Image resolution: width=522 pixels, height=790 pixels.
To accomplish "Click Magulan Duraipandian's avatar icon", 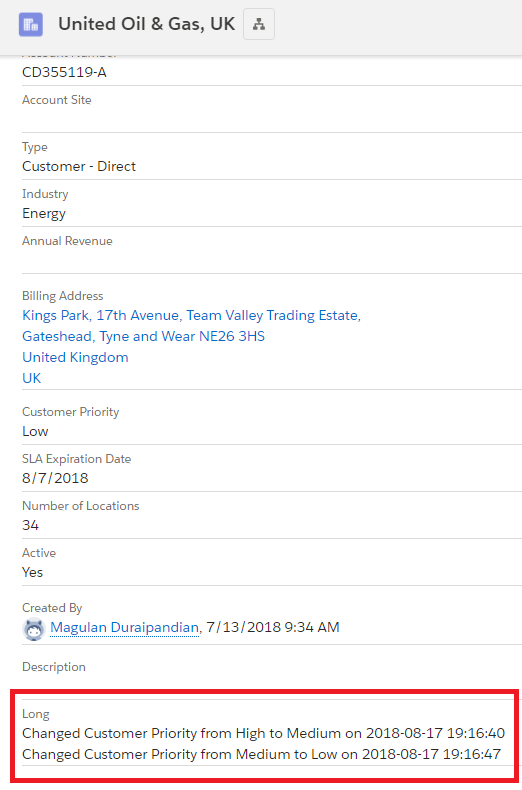I will [34, 629].
